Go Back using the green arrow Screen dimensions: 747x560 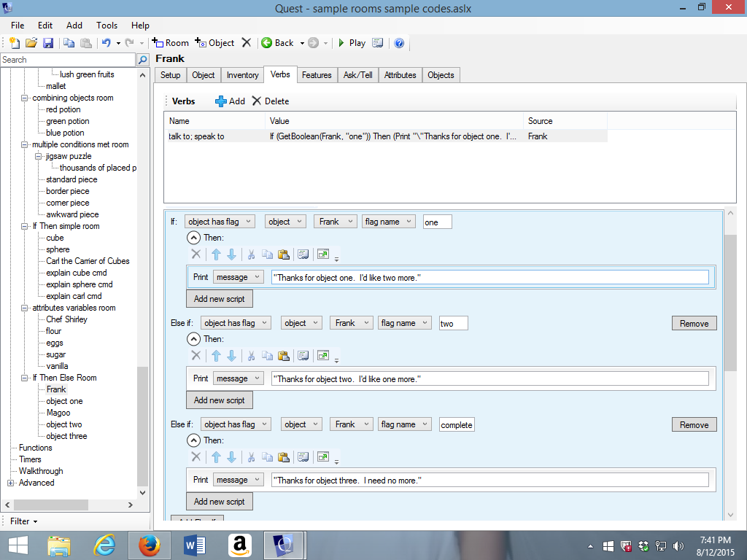pyautogui.click(x=278, y=43)
